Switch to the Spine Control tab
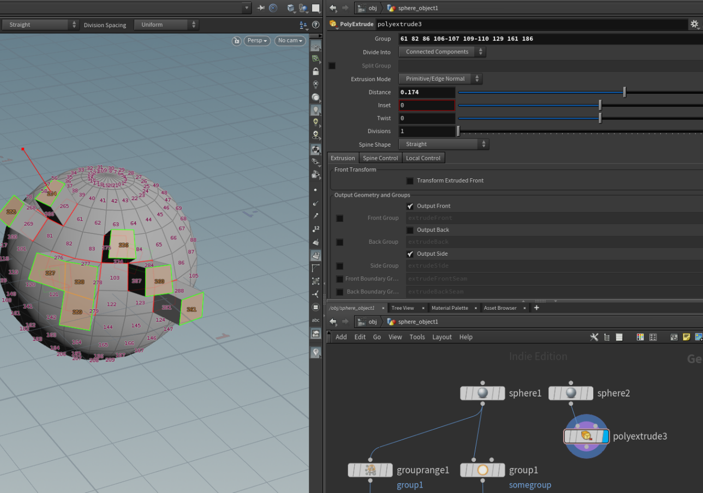The height and width of the screenshot is (494, 703). [x=380, y=158]
